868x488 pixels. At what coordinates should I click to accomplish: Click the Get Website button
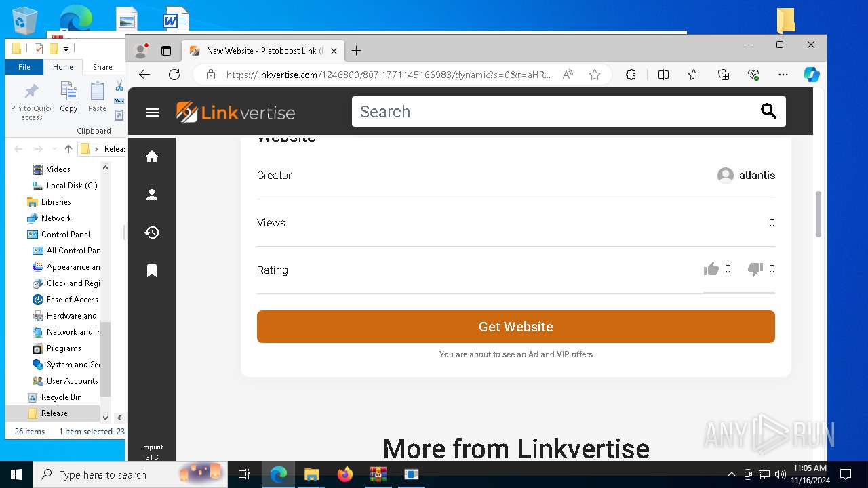(516, 327)
